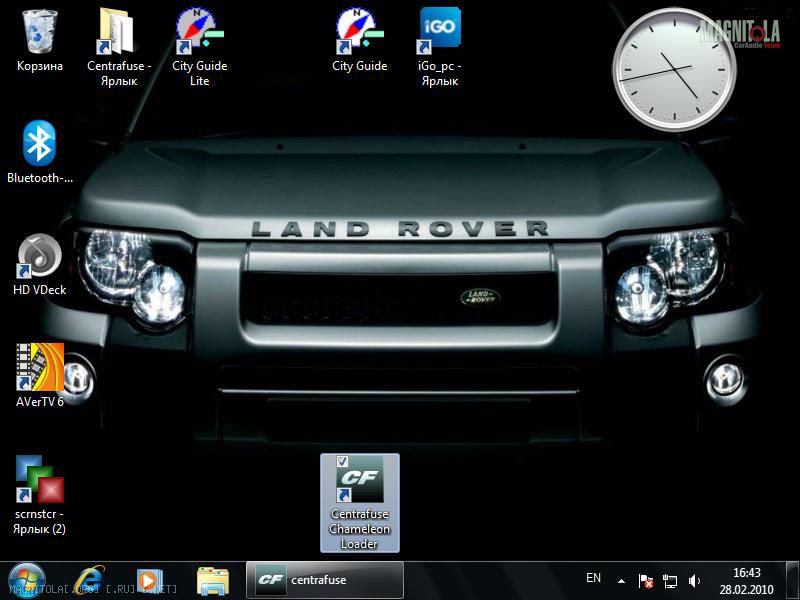
Task: Select the City Guide Lite shortcut
Action: pos(199,46)
